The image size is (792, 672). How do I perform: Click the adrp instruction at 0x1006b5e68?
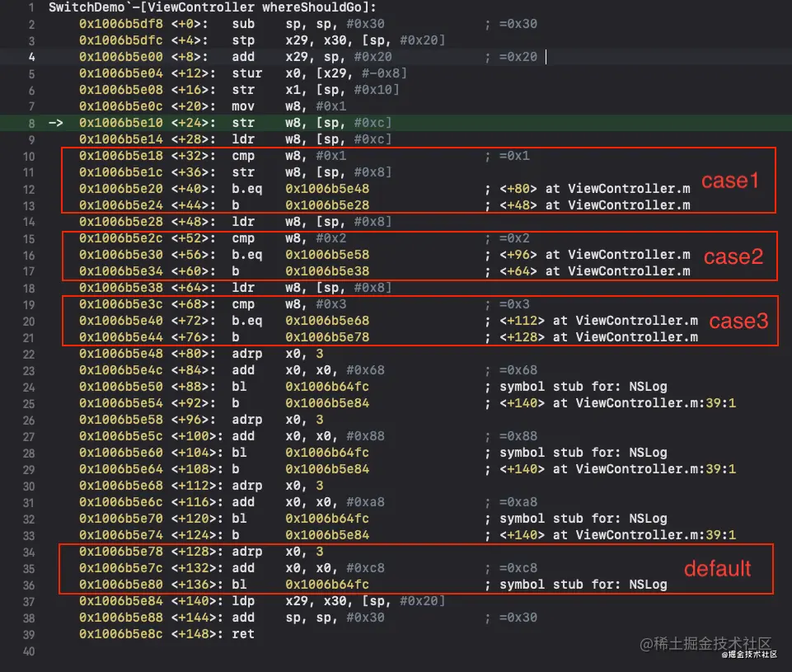(x=247, y=486)
